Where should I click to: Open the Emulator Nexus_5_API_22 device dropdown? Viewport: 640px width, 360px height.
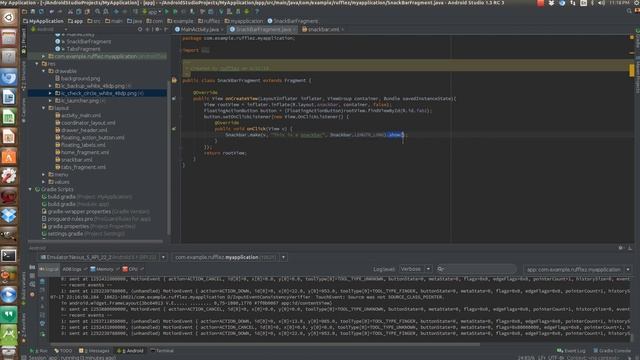click(103, 257)
